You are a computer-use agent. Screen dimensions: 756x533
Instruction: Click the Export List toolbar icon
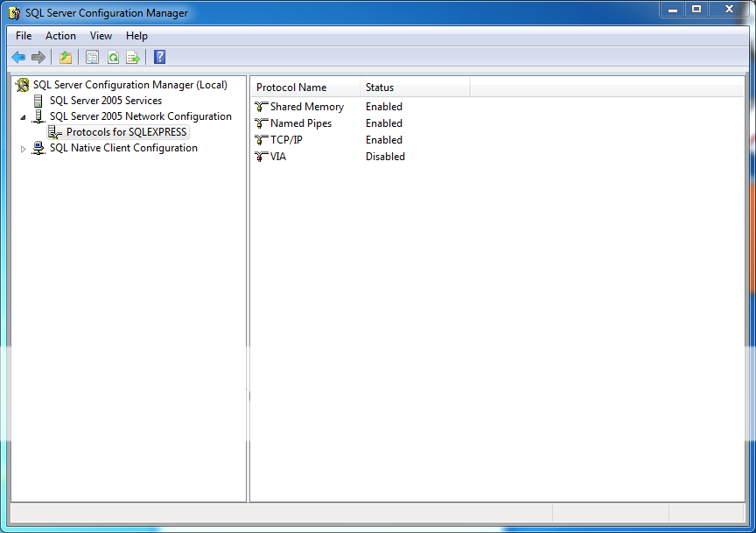tap(133, 58)
